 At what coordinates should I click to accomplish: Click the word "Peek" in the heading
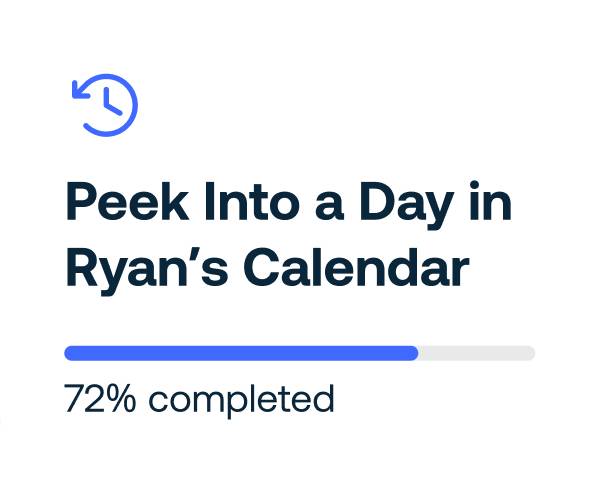(127, 201)
